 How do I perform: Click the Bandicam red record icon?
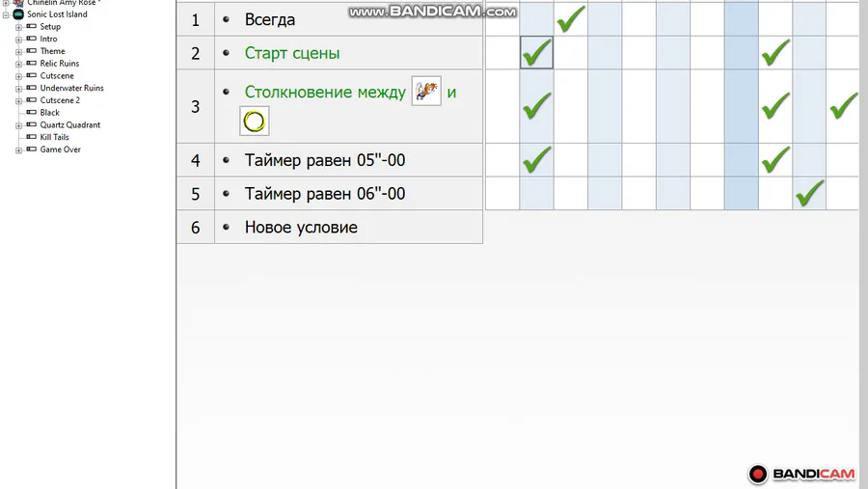(758, 474)
